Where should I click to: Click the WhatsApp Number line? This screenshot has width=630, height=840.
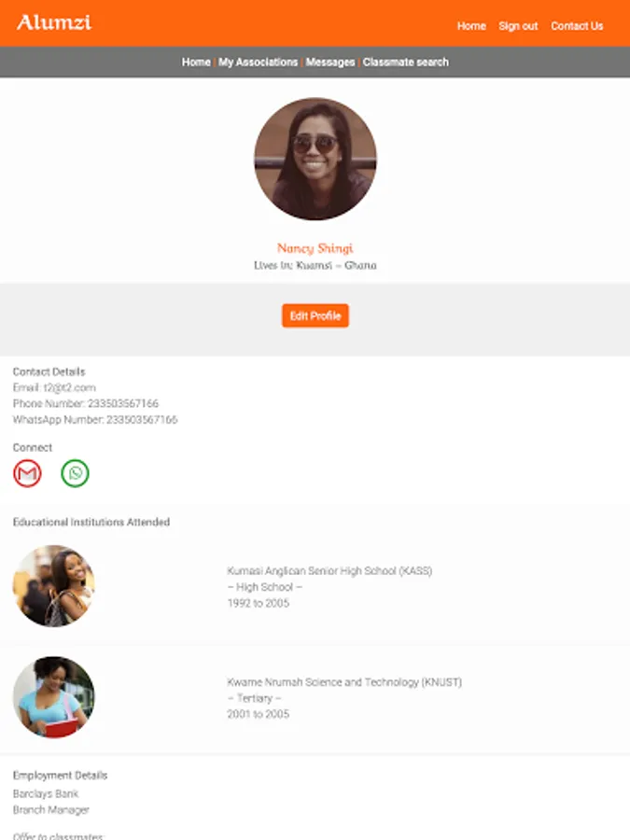95,419
